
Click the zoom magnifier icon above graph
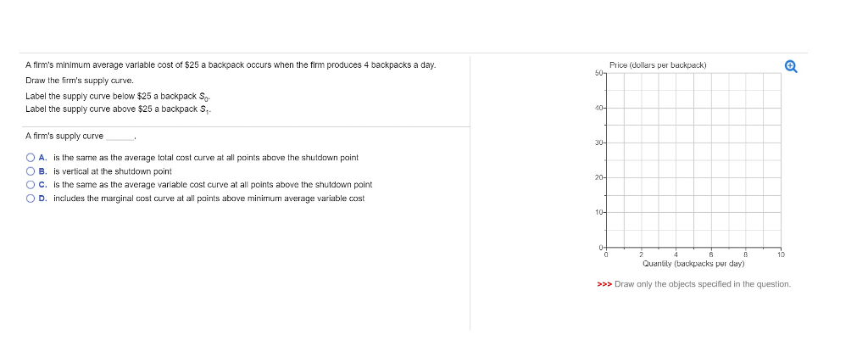pos(791,67)
